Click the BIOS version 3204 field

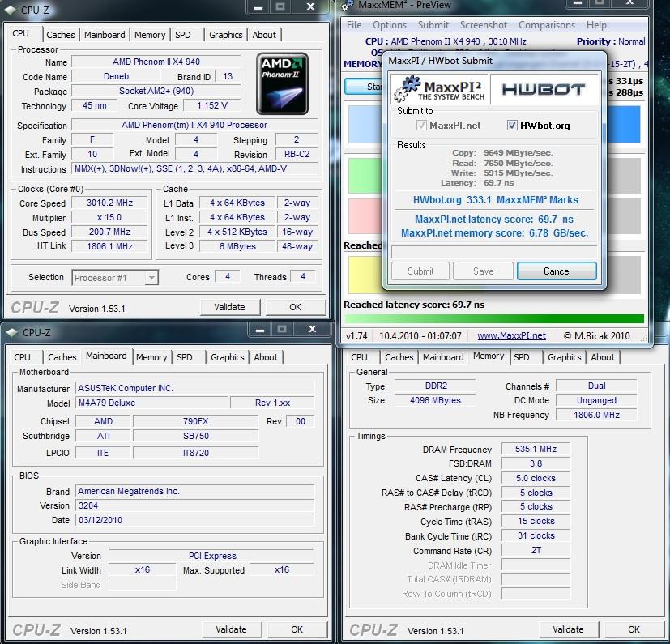click(x=195, y=505)
